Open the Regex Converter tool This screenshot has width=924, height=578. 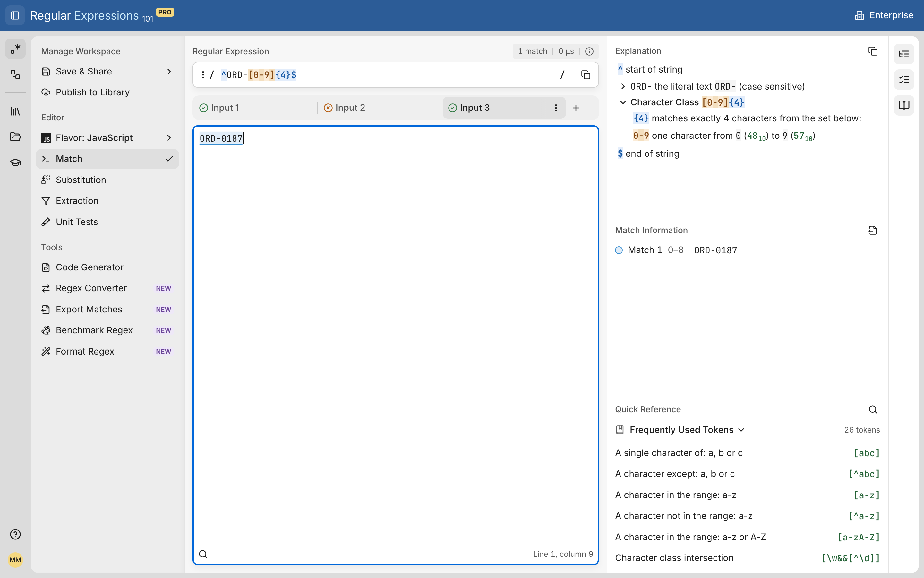point(107,288)
